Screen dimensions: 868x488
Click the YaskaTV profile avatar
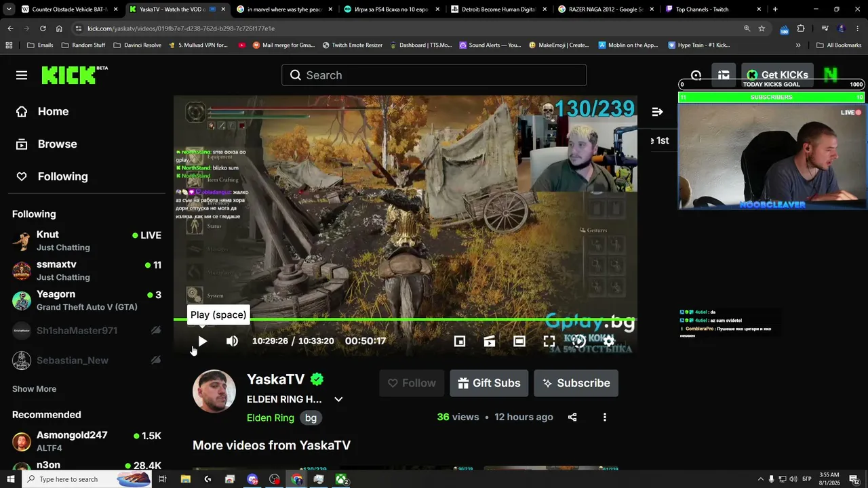(x=214, y=391)
